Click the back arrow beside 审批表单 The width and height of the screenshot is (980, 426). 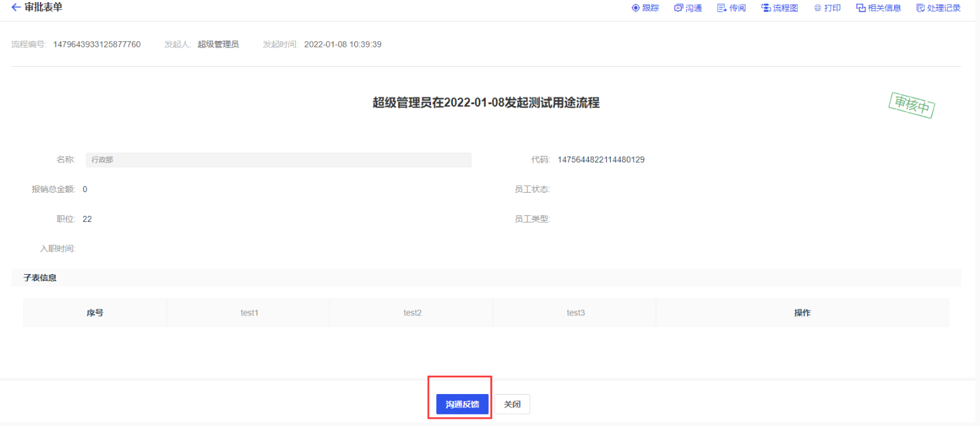coord(16,7)
